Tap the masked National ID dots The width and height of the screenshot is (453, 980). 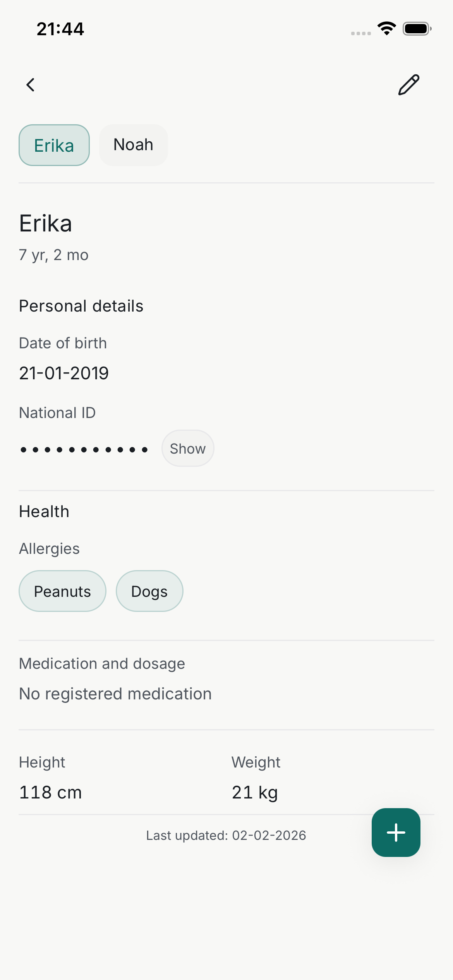click(x=84, y=449)
